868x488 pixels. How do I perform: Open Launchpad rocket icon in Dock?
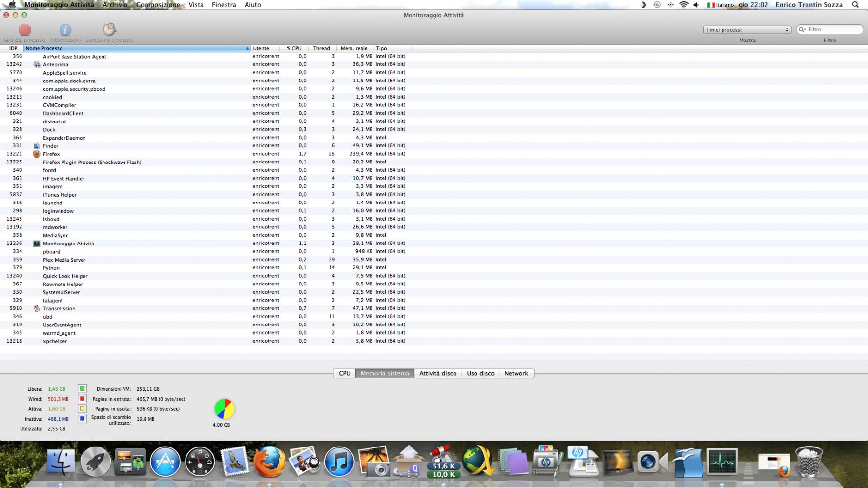point(95,462)
